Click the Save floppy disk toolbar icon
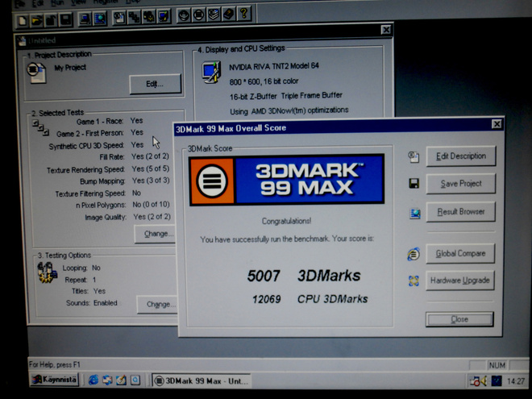532x399 pixels. (x=66, y=19)
